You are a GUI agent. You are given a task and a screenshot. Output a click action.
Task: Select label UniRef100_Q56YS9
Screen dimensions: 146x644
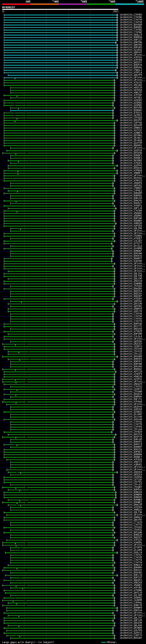(131, 281)
